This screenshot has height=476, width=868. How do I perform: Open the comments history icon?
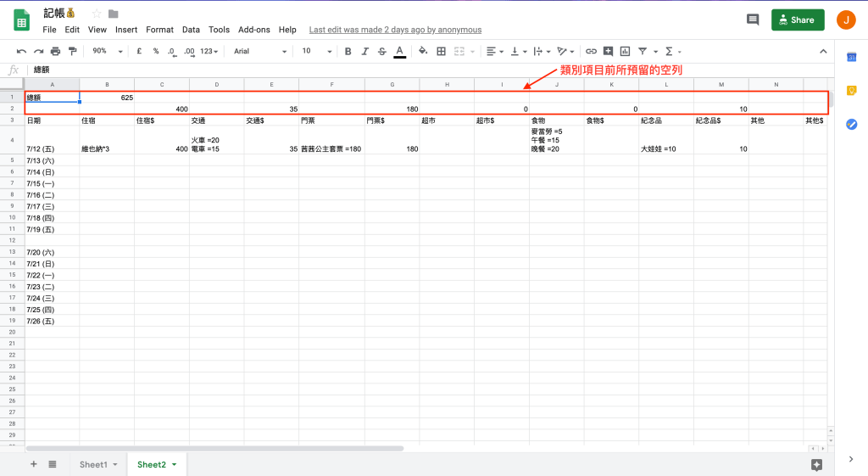point(752,20)
